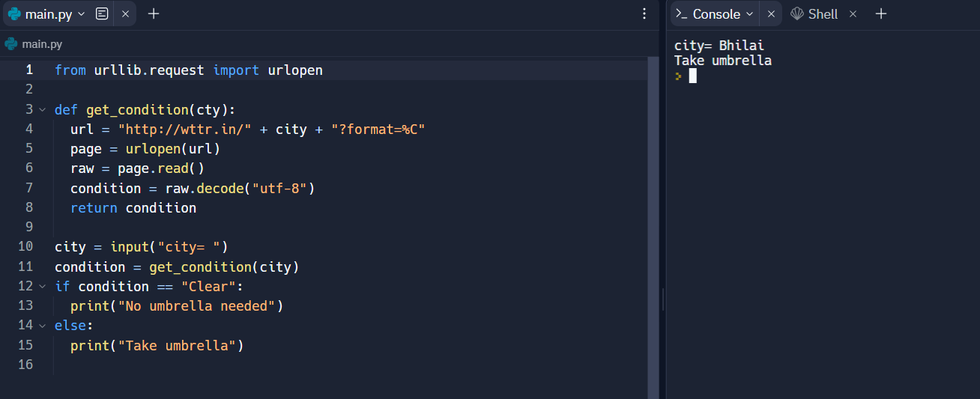Add a new editor tab with plus icon

click(x=154, y=13)
